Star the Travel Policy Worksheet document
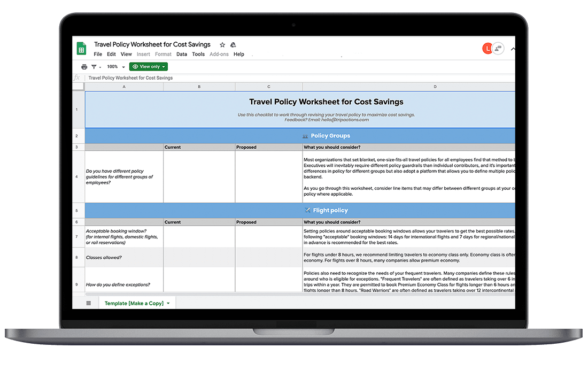The image size is (588, 386). tap(222, 44)
